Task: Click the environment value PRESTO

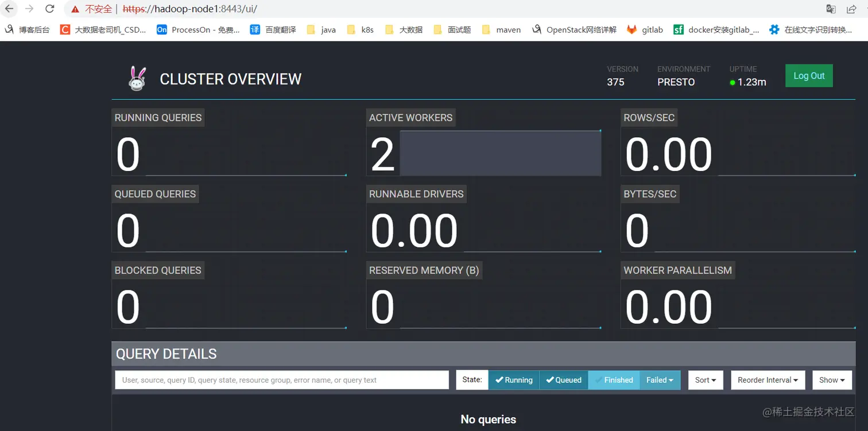Action: click(x=676, y=82)
